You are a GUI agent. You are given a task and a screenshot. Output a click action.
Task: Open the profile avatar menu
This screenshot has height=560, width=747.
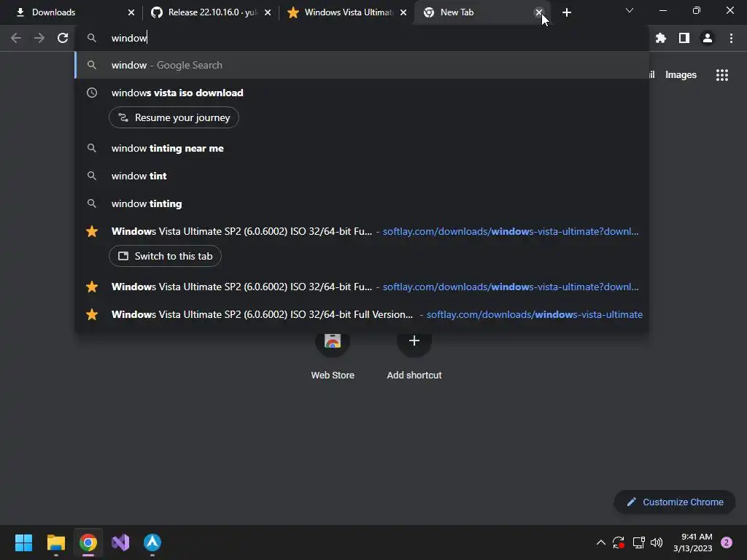pos(708,38)
